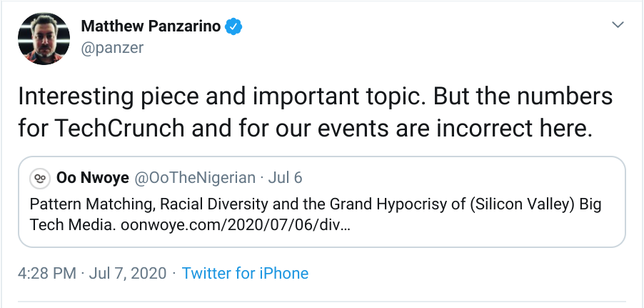Expand the tweet options chevron
This screenshot has height=308, width=644.
pos(618,26)
